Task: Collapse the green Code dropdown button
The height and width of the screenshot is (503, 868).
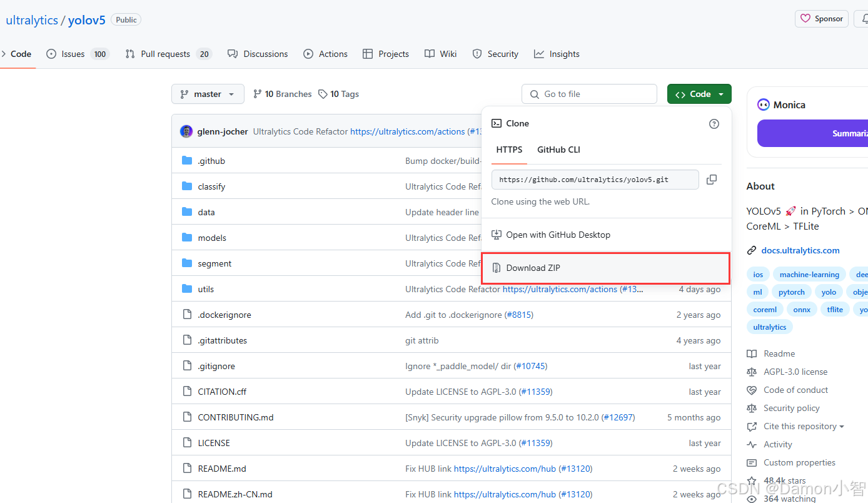Action: (699, 94)
